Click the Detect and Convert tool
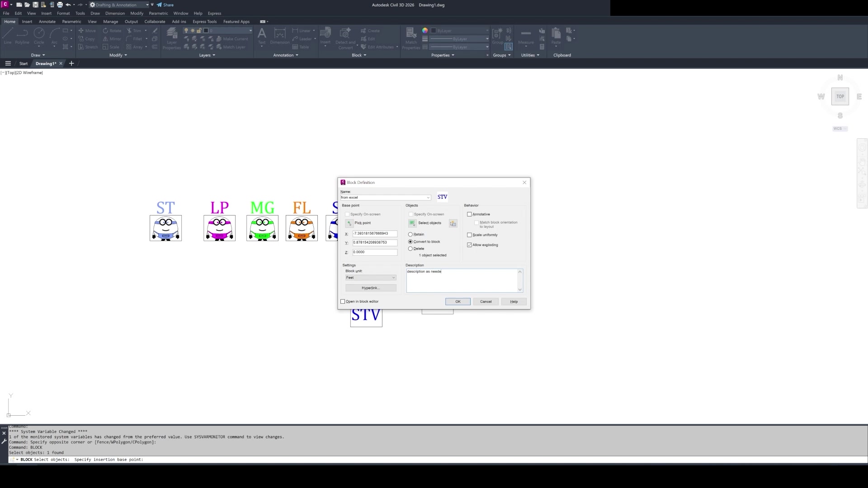This screenshot has width=868, height=488. pyautogui.click(x=345, y=38)
